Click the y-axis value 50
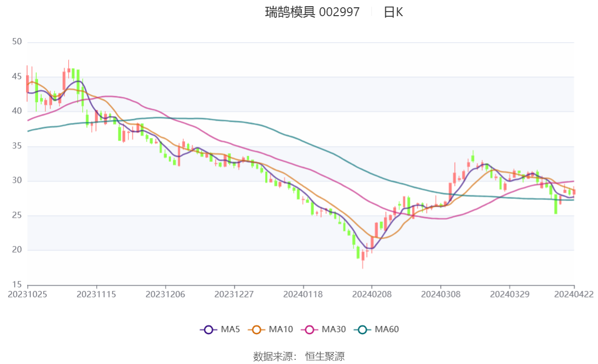 click(x=17, y=42)
